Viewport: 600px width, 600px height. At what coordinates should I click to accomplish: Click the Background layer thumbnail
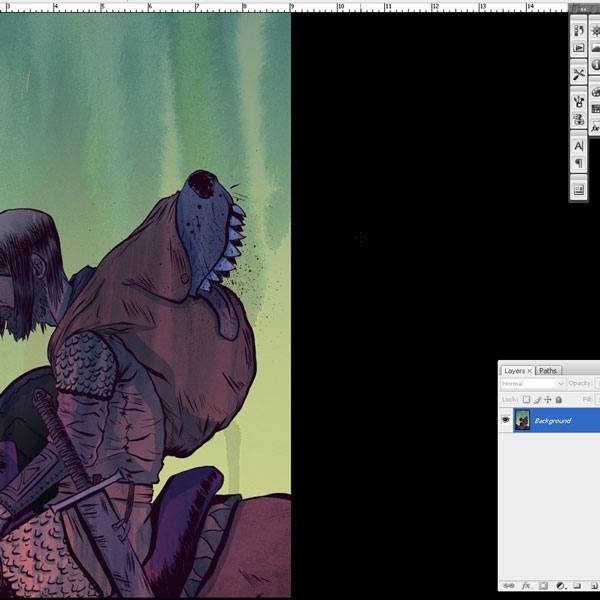tap(522, 421)
